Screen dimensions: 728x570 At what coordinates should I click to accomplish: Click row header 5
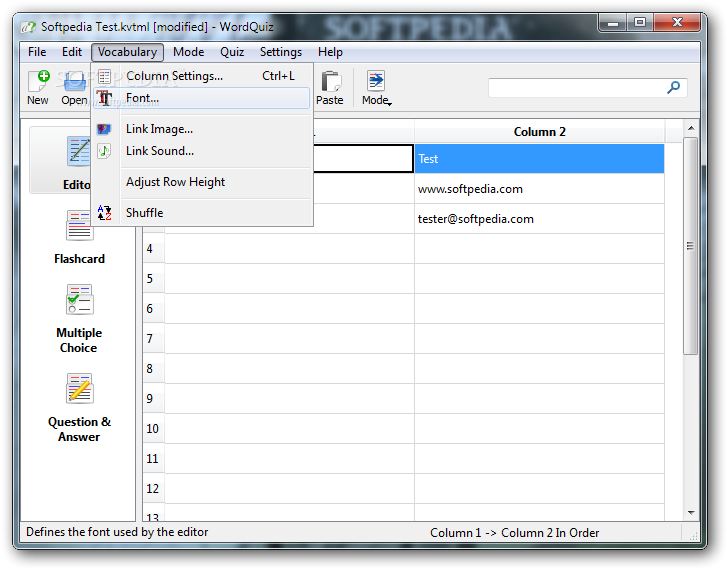154,279
